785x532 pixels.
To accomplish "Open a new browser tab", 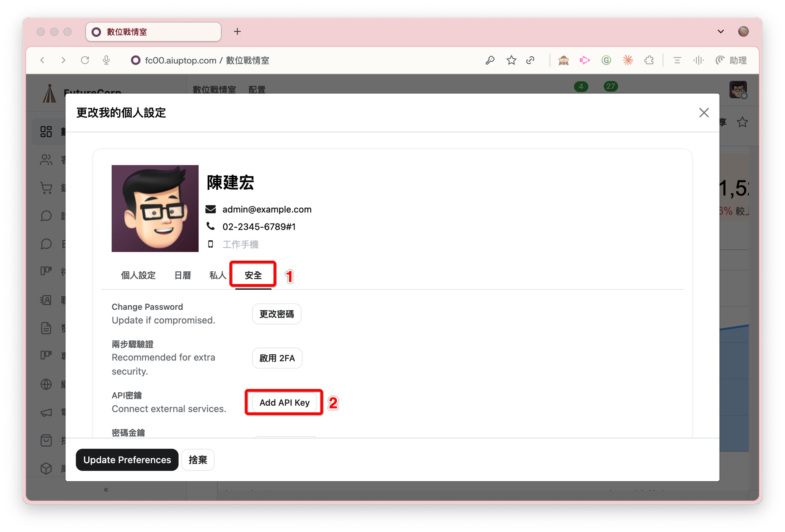I will (x=237, y=31).
